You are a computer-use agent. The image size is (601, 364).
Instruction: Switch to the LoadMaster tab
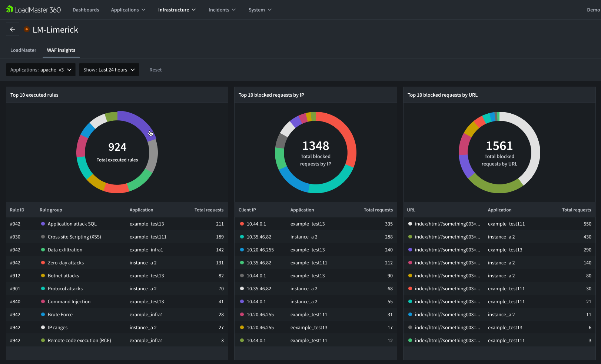click(x=23, y=50)
